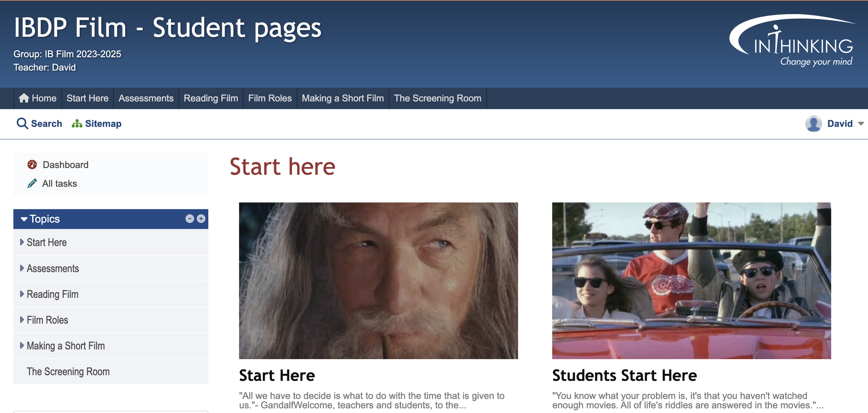Expand the Assessments topic triangle
Image resolution: width=868 pixels, height=413 pixels.
(22, 268)
